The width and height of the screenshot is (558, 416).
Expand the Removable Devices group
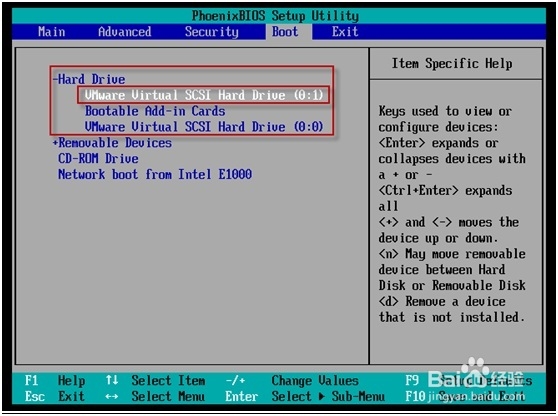(112, 143)
